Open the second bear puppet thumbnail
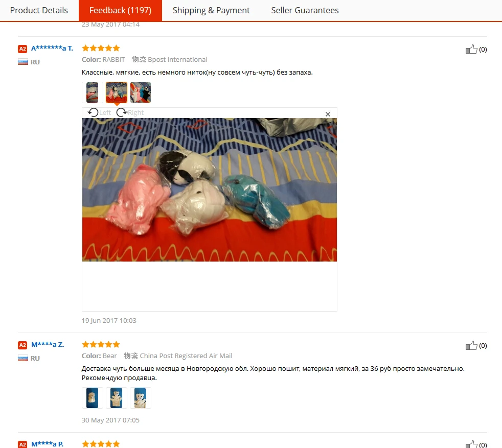The image size is (502, 448). (116, 398)
